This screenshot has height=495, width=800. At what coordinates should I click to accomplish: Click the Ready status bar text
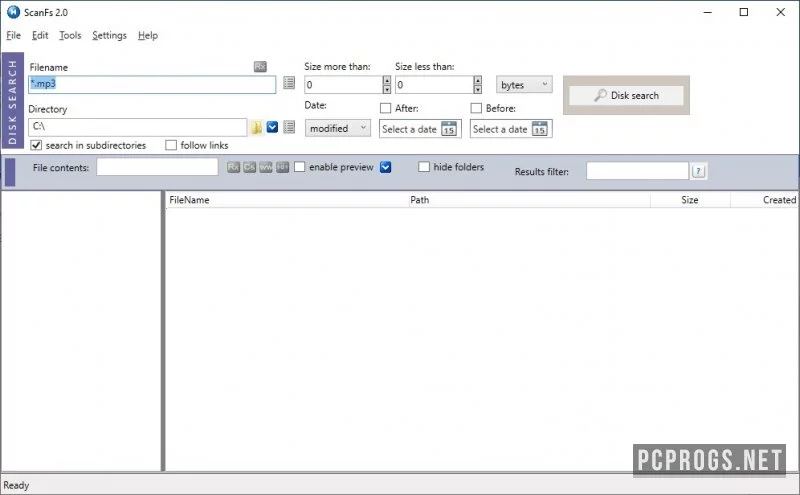point(16,485)
